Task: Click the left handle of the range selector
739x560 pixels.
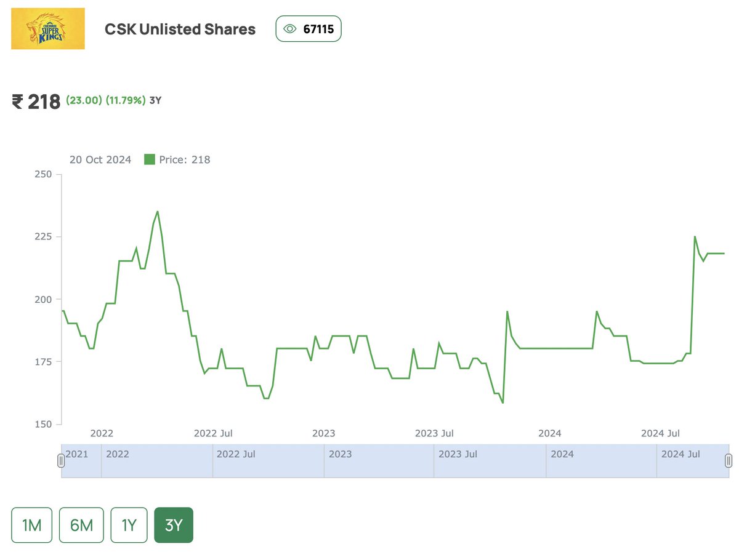Action: click(60, 460)
